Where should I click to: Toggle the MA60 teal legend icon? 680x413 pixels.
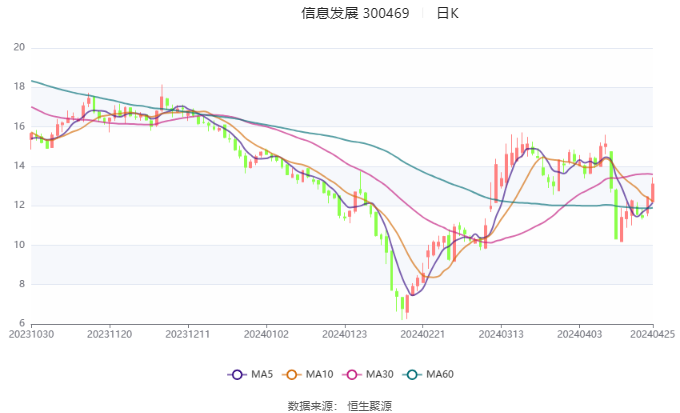click(412, 375)
